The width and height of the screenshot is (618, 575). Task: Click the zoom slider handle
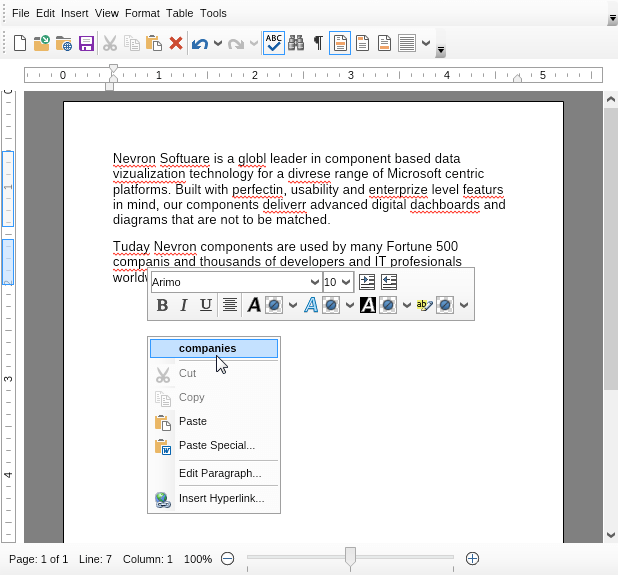pyautogui.click(x=350, y=557)
